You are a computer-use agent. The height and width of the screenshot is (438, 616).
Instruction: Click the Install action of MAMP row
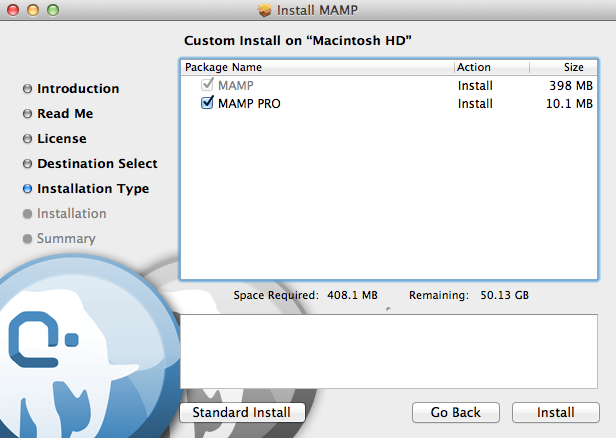(x=475, y=85)
